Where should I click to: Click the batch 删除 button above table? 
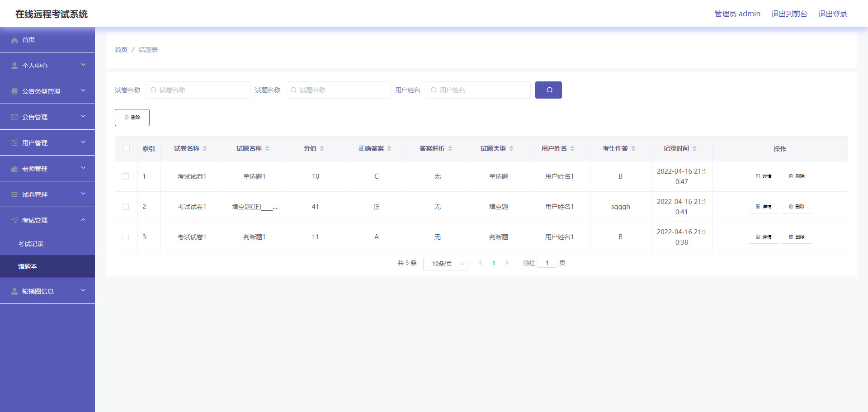pyautogui.click(x=132, y=118)
